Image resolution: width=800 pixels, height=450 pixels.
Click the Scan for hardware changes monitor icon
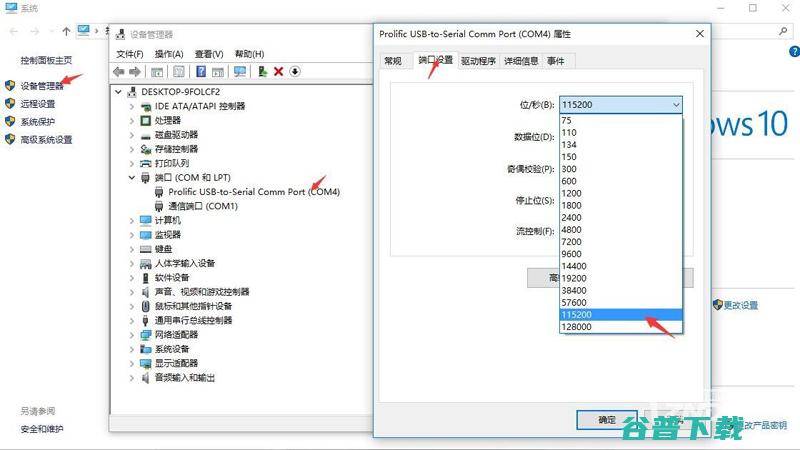click(x=240, y=71)
